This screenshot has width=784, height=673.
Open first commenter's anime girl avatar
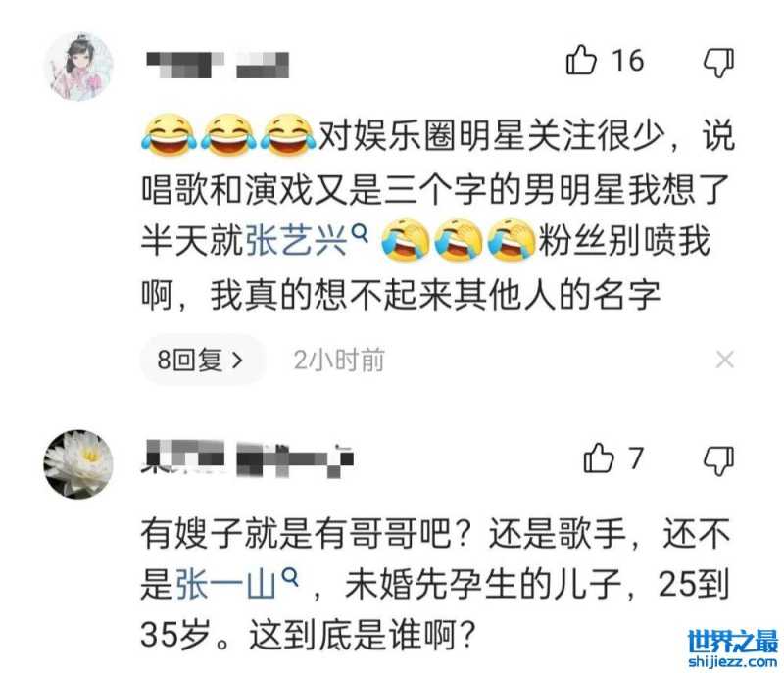point(79,67)
